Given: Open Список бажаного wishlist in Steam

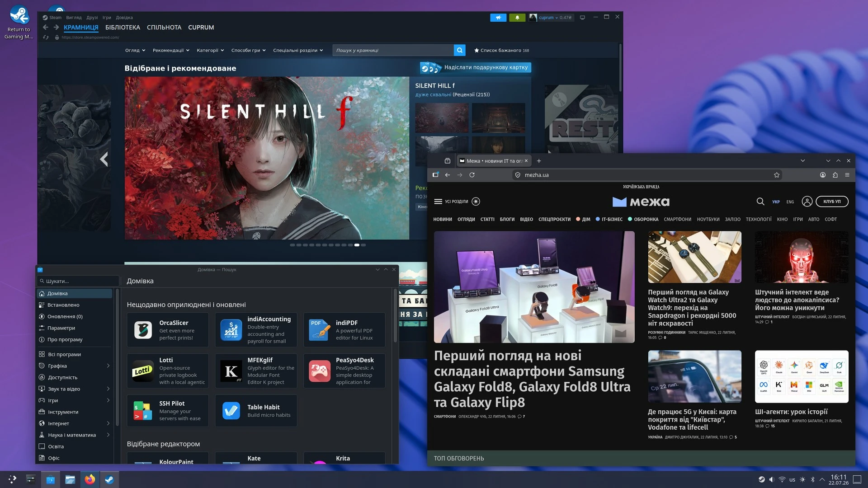Looking at the screenshot, I should click(501, 50).
